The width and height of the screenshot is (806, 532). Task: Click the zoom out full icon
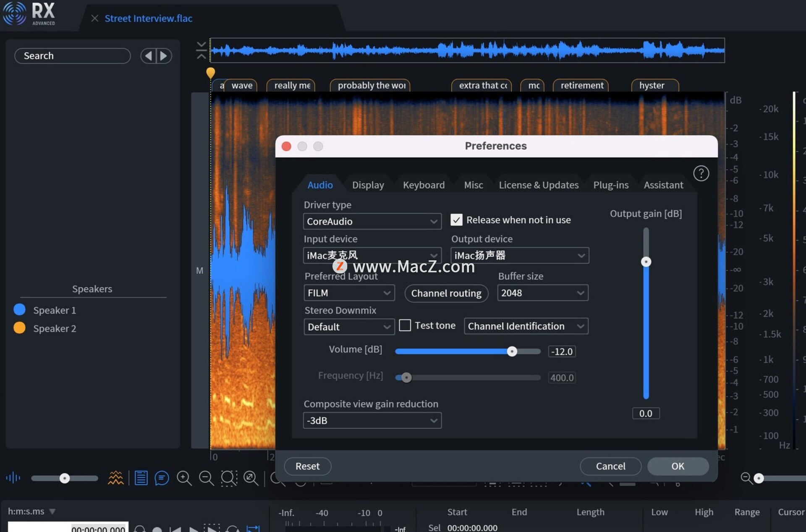coord(251,478)
